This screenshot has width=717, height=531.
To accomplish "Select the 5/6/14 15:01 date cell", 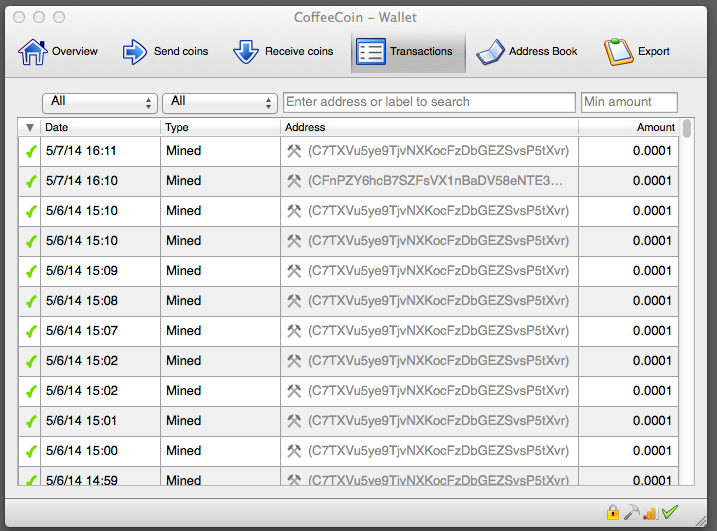I will (x=101, y=421).
